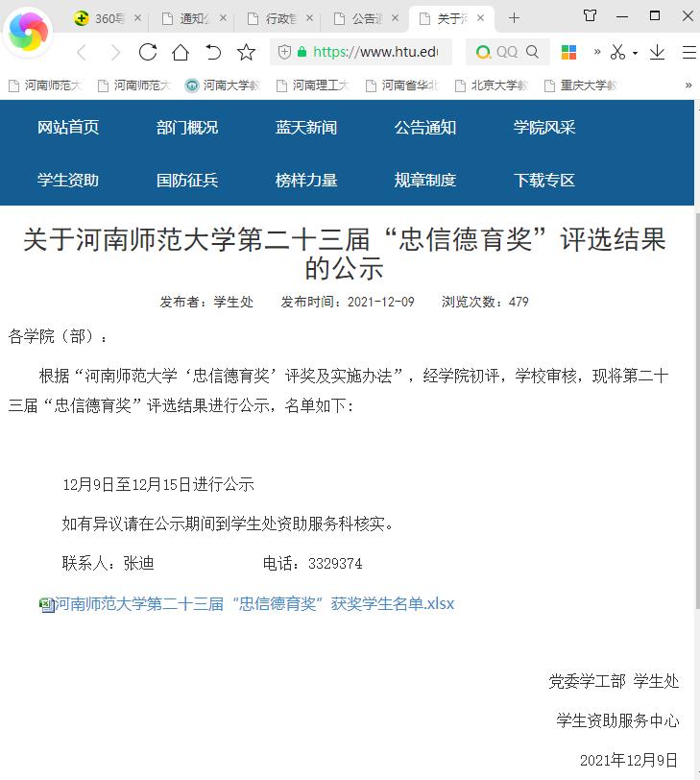
Task: Bookmark this page with the star icon
Action: tap(247, 52)
